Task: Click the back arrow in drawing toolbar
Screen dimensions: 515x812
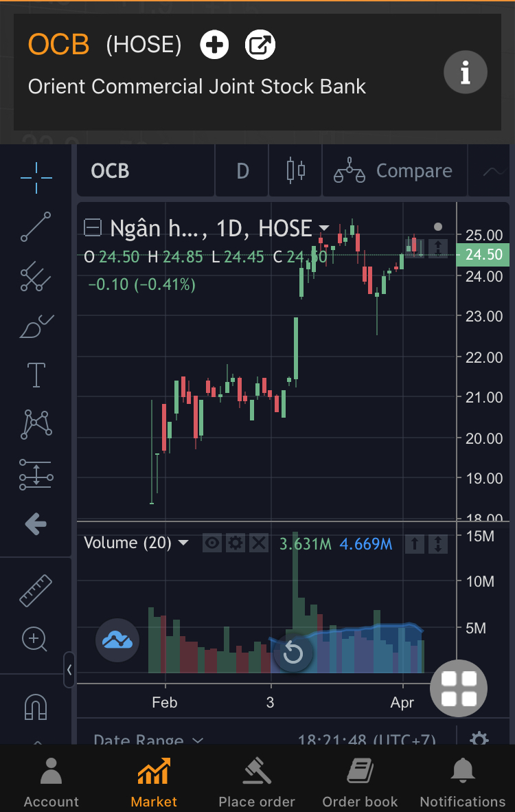Action: (36, 524)
